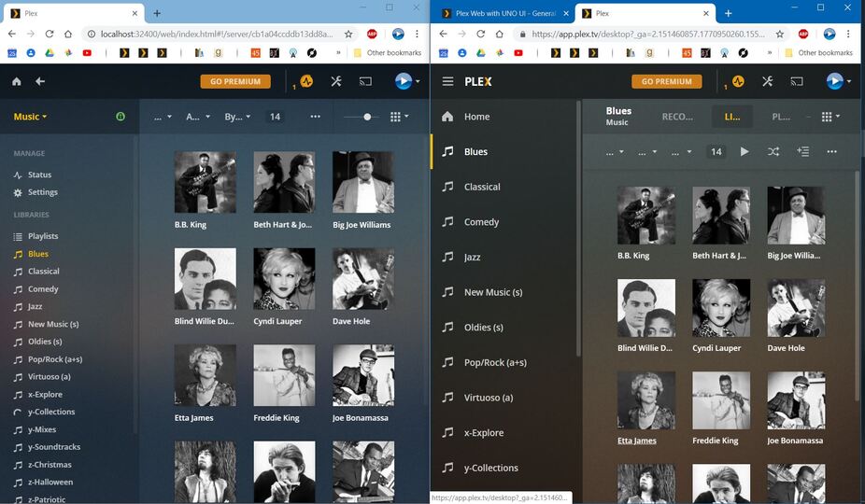The image size is (865, 504).
Task: Switch to RECO... tab in right Plex
Action: point(677,117)
